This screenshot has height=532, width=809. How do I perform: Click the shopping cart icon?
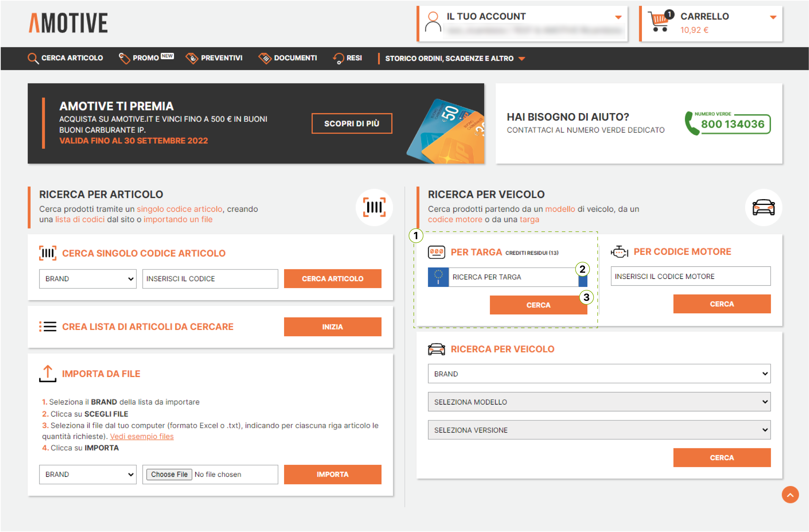click(659, 22)
